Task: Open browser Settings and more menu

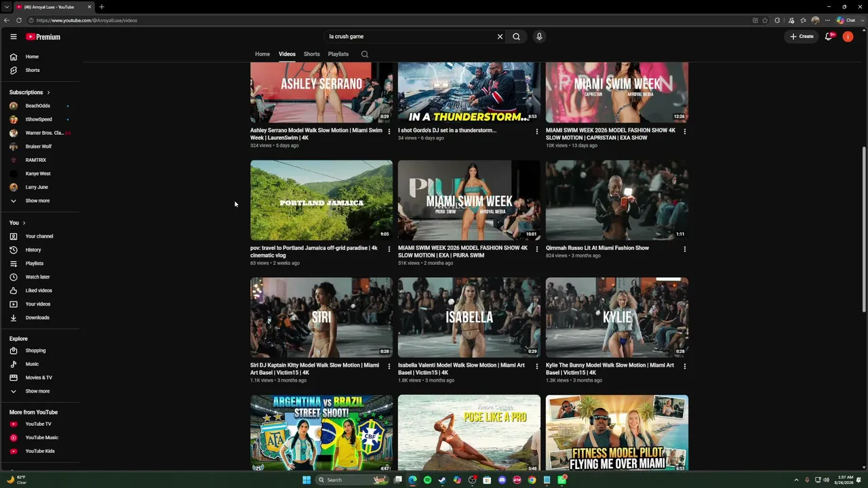Action: pyautogui.click(x=827, y=20)
